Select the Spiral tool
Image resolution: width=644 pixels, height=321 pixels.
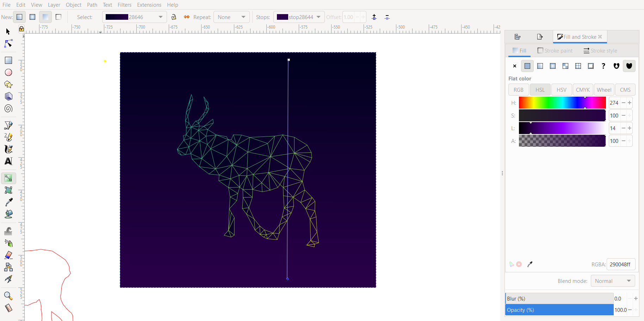8,108
